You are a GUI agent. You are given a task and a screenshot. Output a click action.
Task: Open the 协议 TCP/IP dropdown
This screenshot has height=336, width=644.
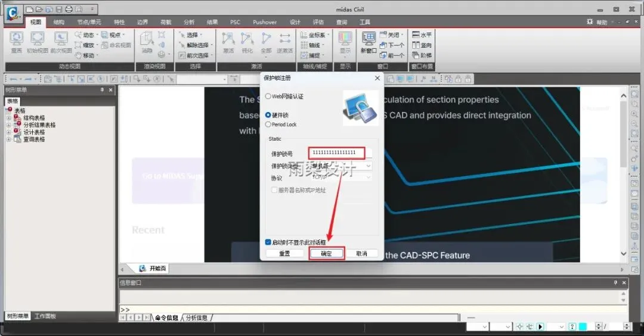coord(368,177)
